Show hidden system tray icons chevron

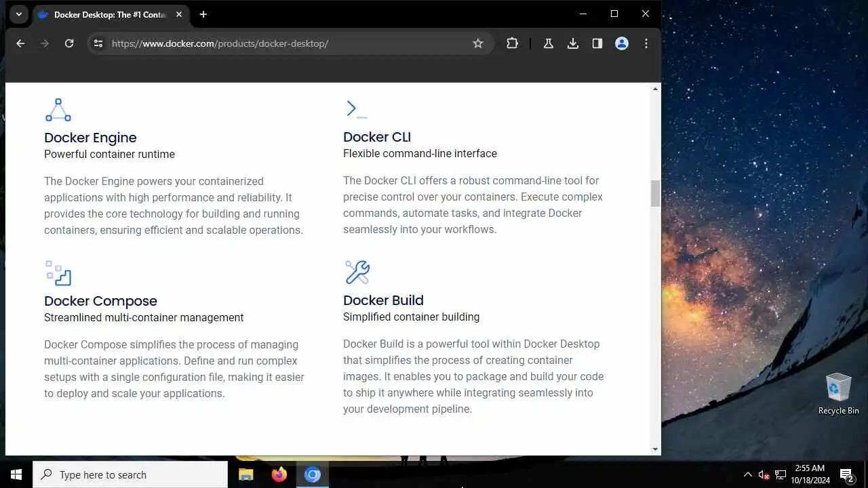[747, 474]
